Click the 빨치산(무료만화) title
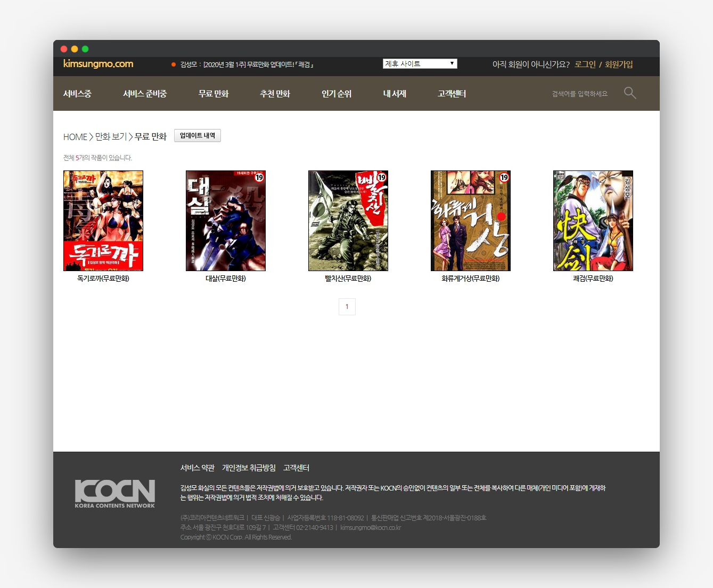 pos(348,279)
